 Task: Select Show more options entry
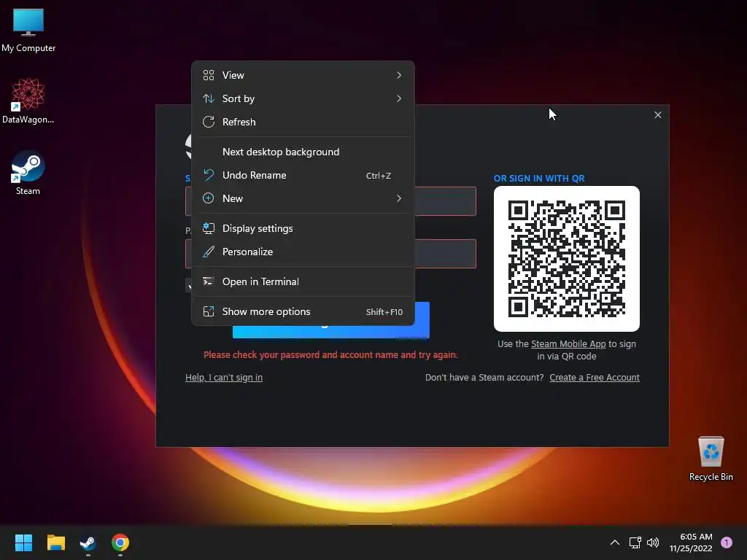tap(303, 311)
